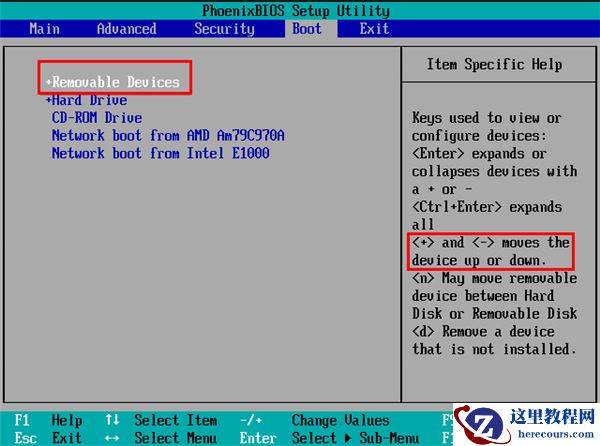This screenshot has height=446, width=600.
Task: Select the Removable Devices boot entry
Action: point(116,82)
